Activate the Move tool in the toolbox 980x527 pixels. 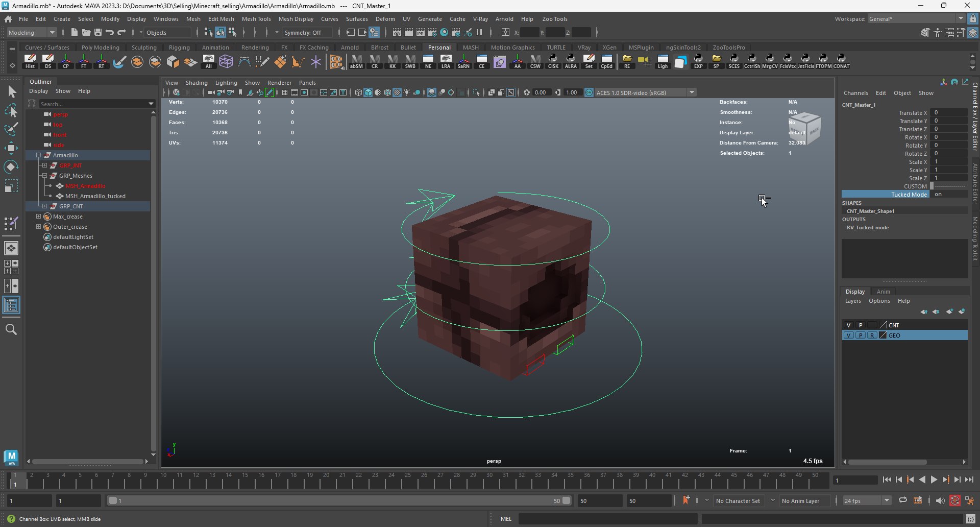click(11, 148)
